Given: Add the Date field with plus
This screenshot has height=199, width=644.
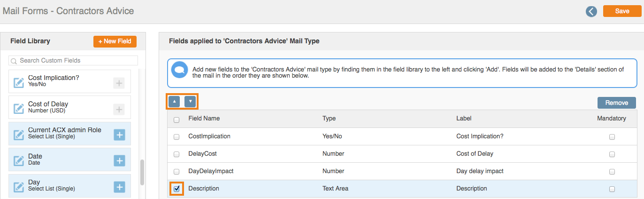Looking at the screenshot, I should [x=120, y=161].
